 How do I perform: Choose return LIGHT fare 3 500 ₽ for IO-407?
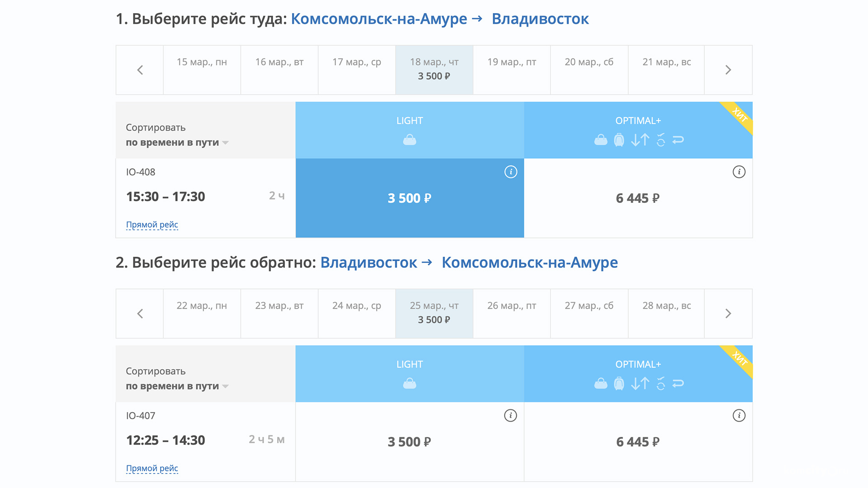click(410, 441)
